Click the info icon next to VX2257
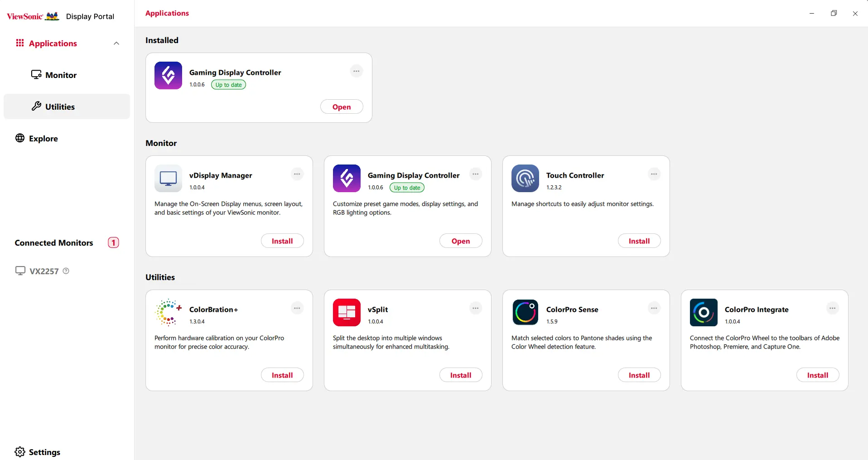 [66, 271]
